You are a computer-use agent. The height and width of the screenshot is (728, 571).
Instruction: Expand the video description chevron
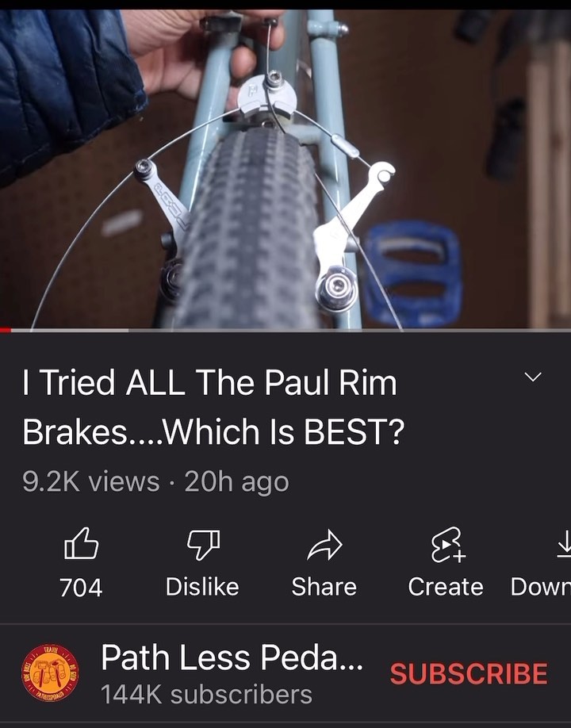coord(533,376)
